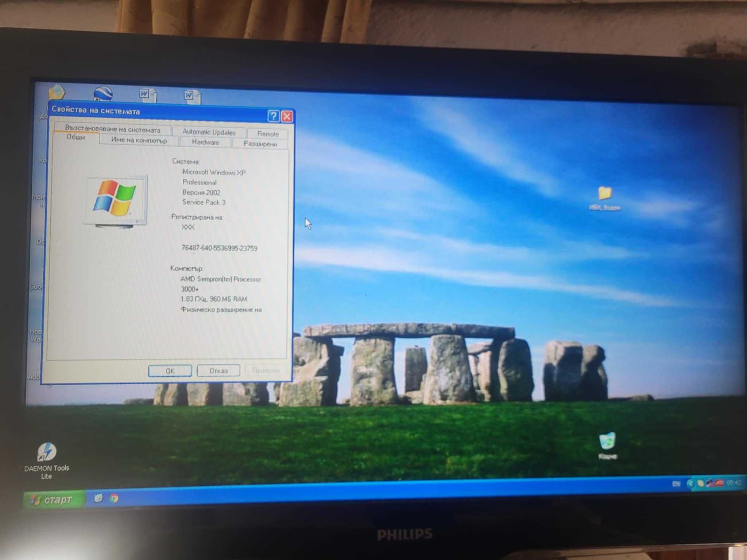Click the 1.83 ГХц, 960 МБ RAM line
Screen dimensions: 747x560
point(214,299)
